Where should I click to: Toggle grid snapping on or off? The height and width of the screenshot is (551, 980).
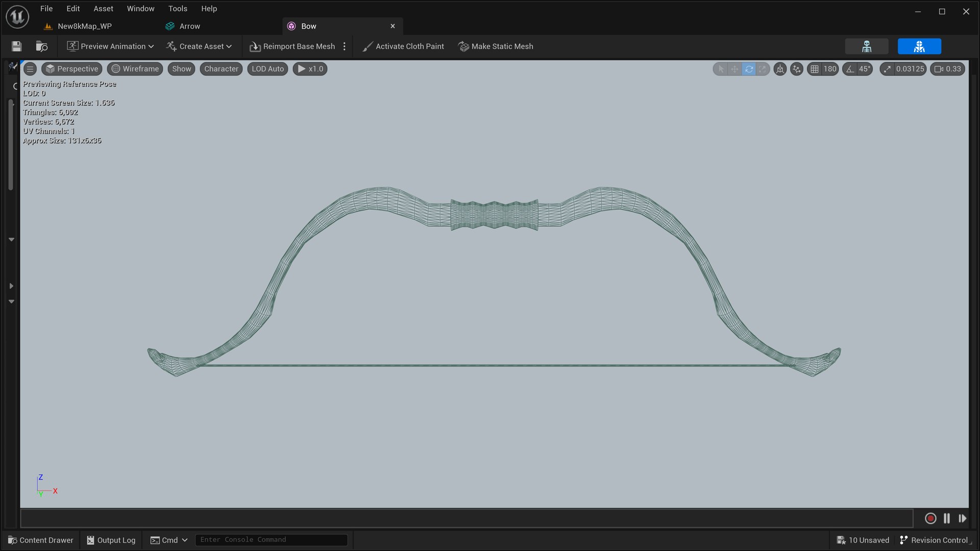[x=815, y=69]
